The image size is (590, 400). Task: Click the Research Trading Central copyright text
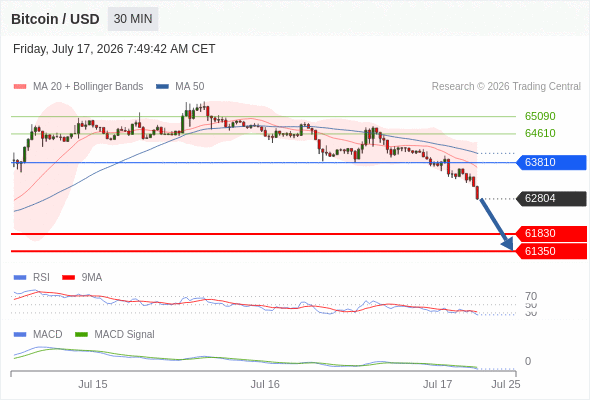pos(506,87)
